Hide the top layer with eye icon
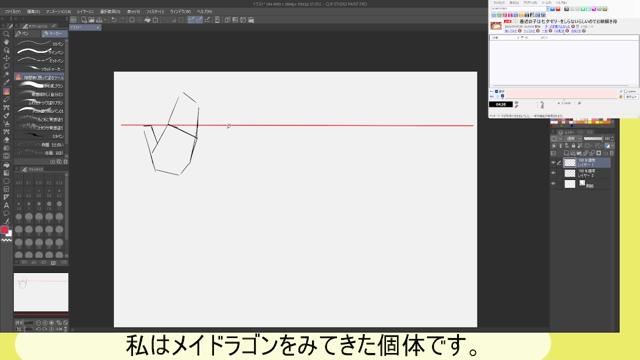The width and height of the screenshot is (640, 360). point(553,162)
